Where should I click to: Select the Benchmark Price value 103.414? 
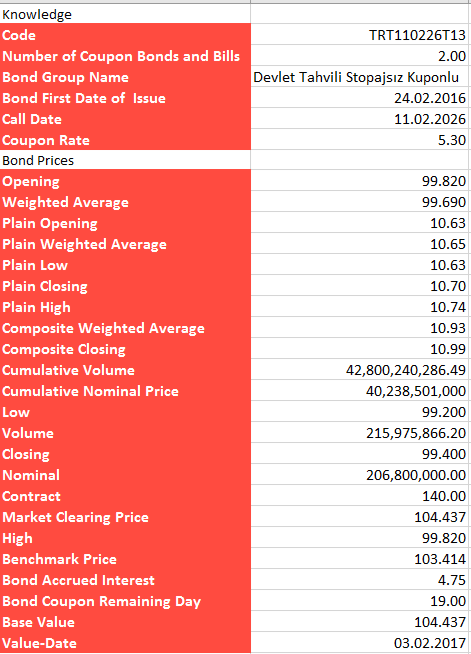click(360, 558)
